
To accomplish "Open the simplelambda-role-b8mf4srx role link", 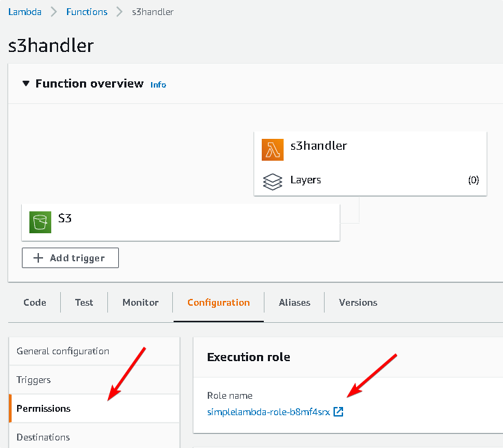I will pyautogui.click(x=269, y=412).
